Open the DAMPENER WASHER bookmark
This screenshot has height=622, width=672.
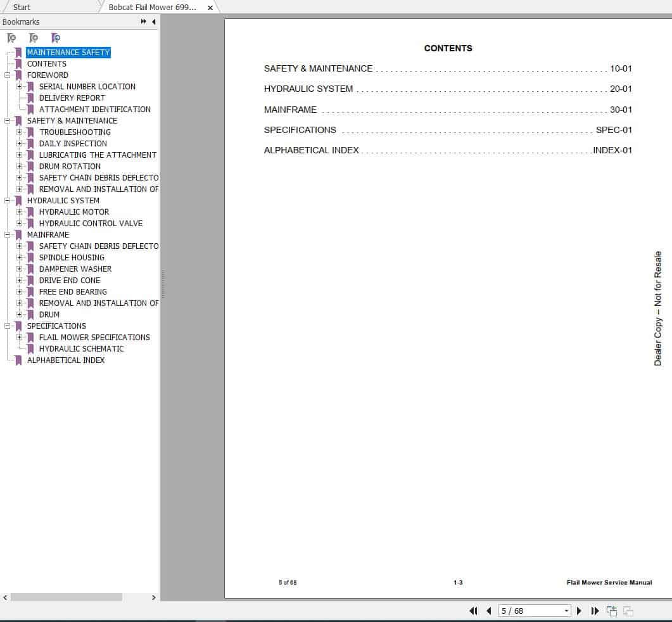click(75, 269)
